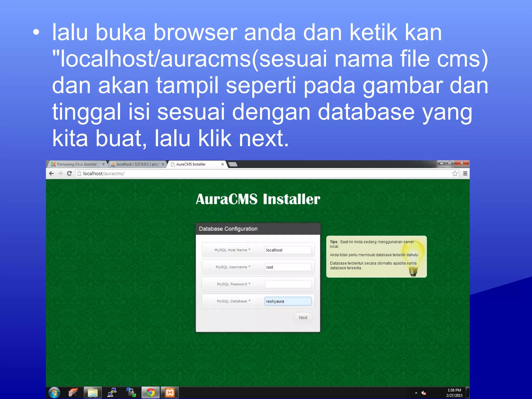The height and width of the screenshot is (399, 532).
Task: Click the AuraCMS Installer heading
Action: [x=258, y=199]
